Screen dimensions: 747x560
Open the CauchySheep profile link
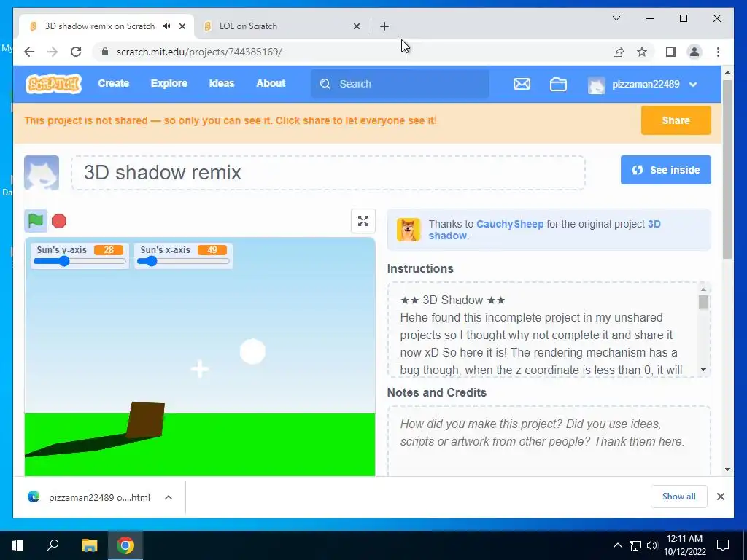tap(510, 224)
